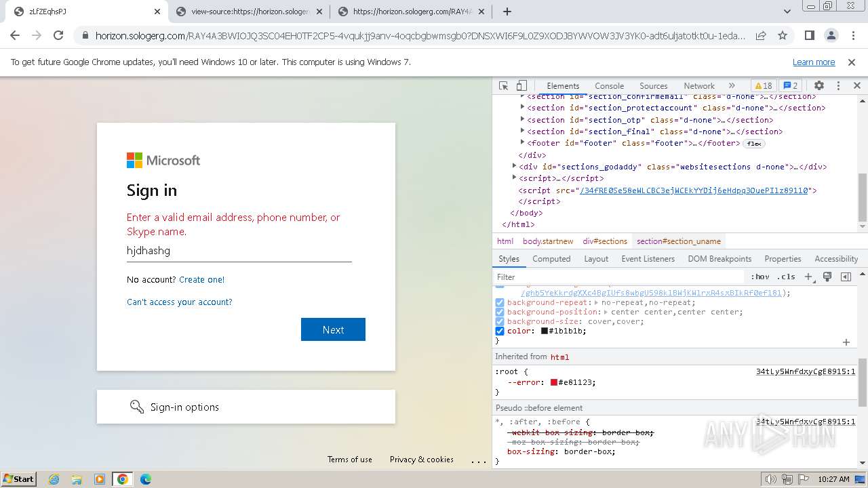The height and width of the screenshot is (488, 868).
Task: Open the Computed styles tab
Action: (551, 259)
